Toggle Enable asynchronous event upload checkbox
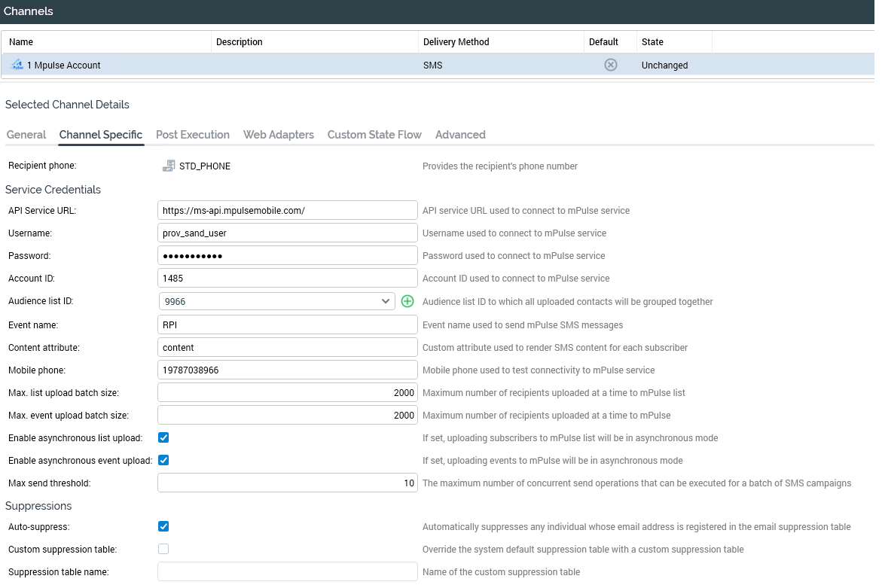The width and height of the screenshot is (885, 588). click(163, 460)
